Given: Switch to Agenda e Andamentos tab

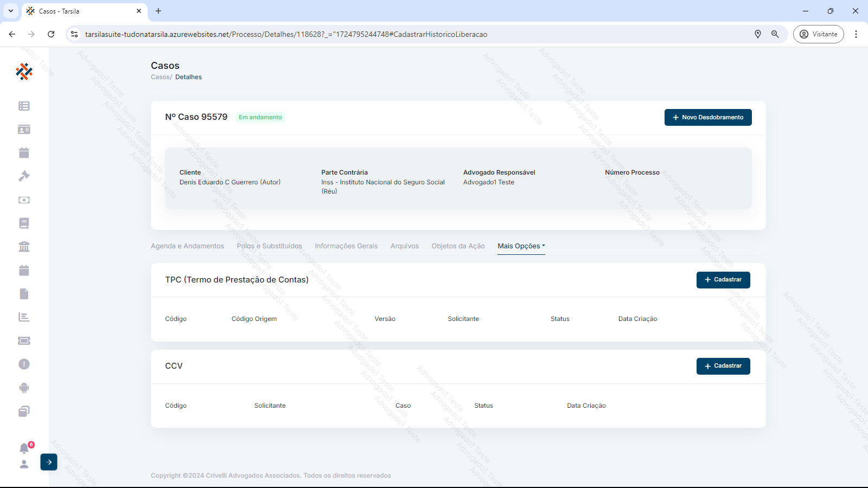Looking at the screenshot, I should (187, 246).
